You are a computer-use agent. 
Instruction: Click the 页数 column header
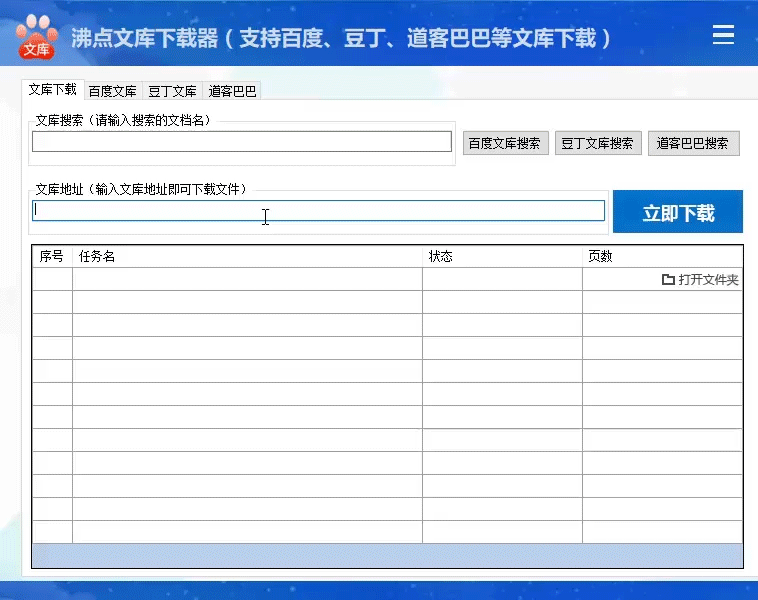662,256
